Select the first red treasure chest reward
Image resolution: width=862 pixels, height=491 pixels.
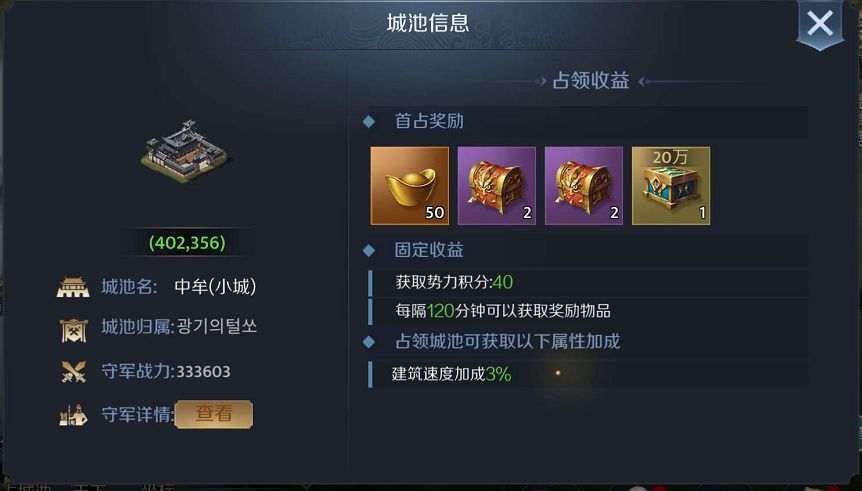[497, 185]
